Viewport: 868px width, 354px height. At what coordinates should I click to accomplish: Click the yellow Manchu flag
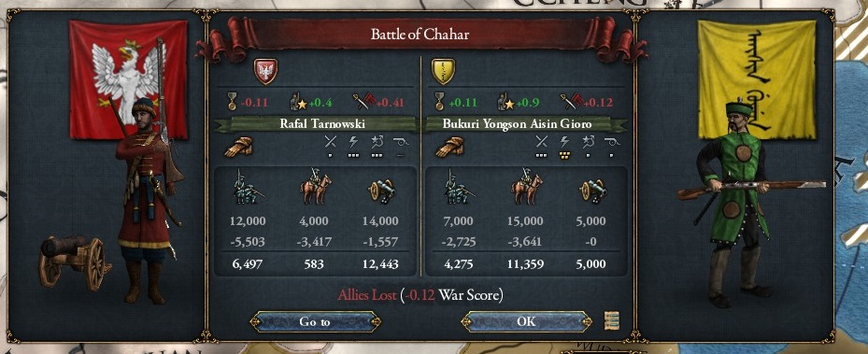pyautogui.click(x=757, y=79)
